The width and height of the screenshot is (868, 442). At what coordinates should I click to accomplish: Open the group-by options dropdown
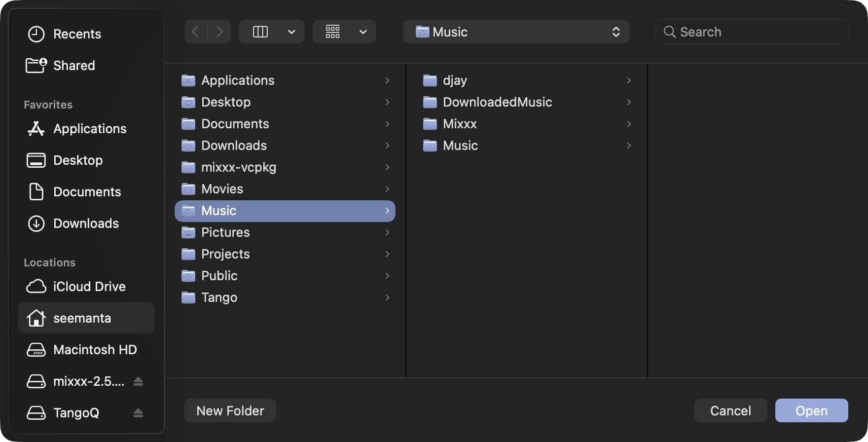click(x=345, y=32)
